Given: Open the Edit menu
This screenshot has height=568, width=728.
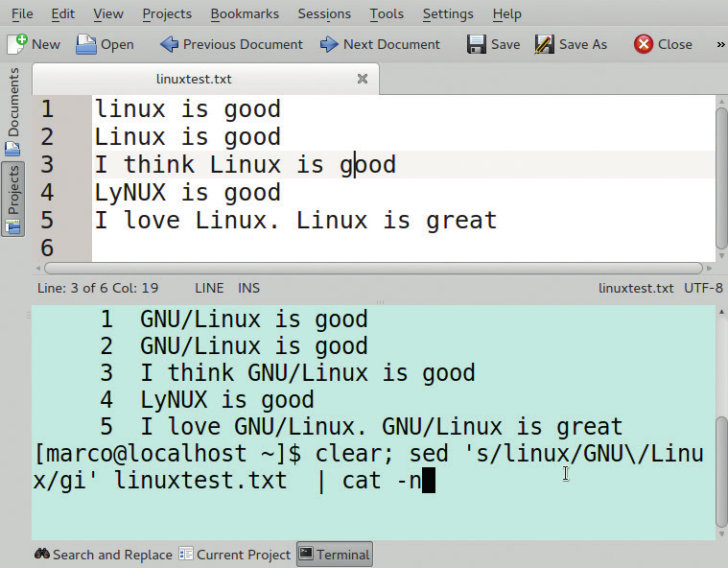Looking at the screenshot, I should tap(63, 14).
